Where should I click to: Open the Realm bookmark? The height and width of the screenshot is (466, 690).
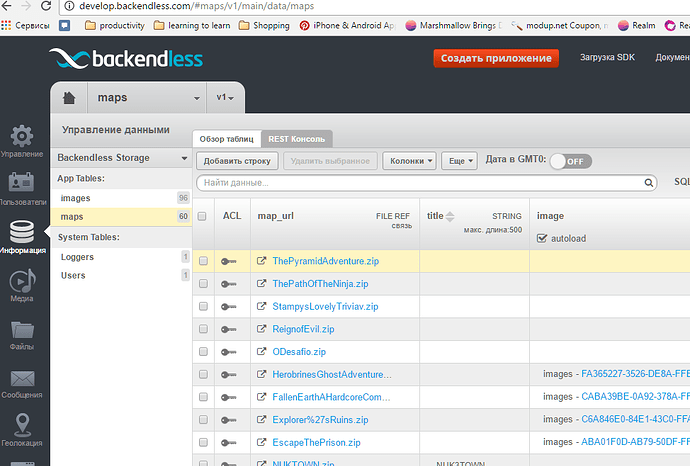pos(636,26)
